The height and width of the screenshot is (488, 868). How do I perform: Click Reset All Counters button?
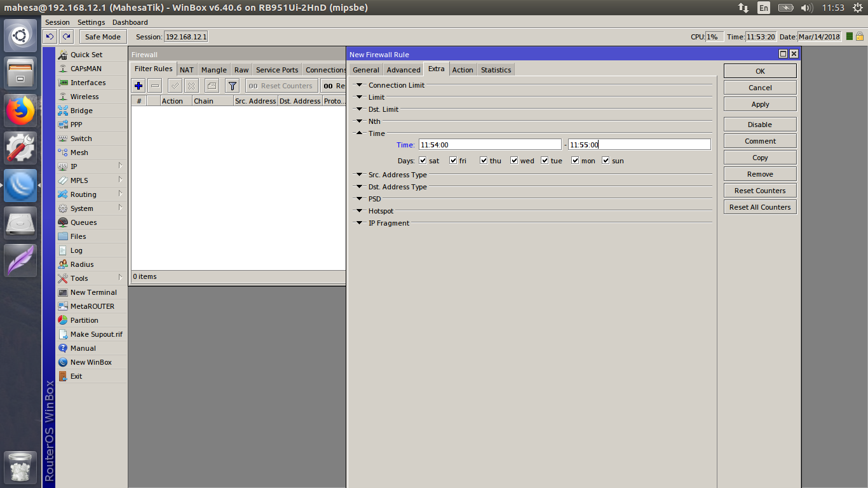tap(760, 207)
